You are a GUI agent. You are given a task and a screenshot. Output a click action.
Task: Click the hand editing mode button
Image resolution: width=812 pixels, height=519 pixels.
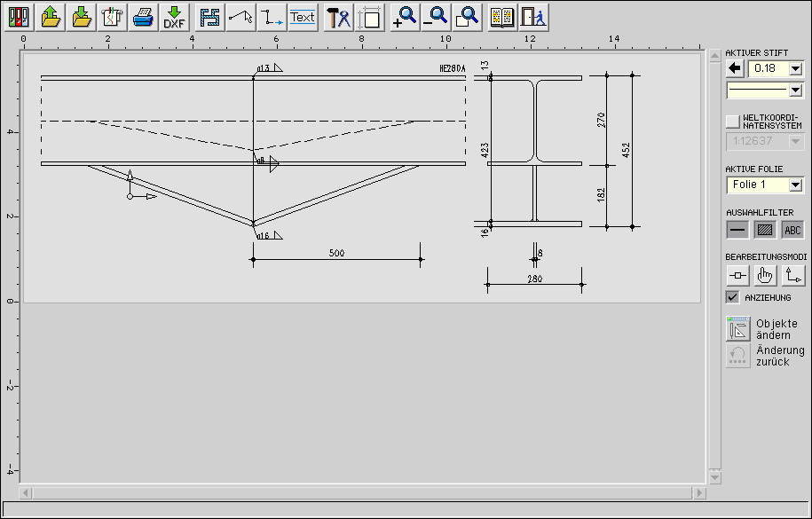pyautogui.click(x=765, y=276)
